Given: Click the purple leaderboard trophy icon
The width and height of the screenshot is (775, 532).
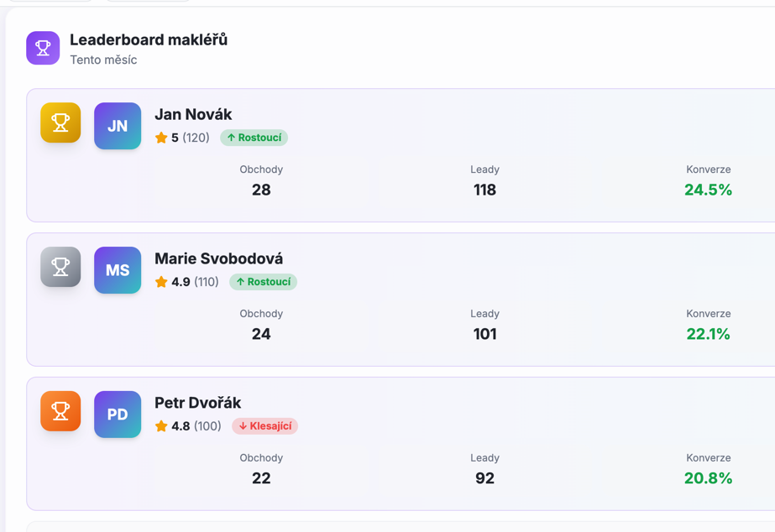Looking at the screenshot, I should [x=43, y=49].
